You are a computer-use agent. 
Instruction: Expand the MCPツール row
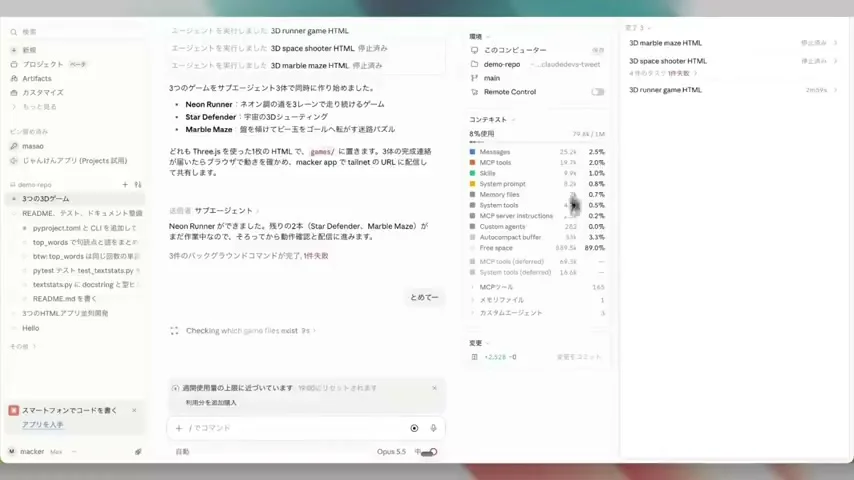coord(538,287)
